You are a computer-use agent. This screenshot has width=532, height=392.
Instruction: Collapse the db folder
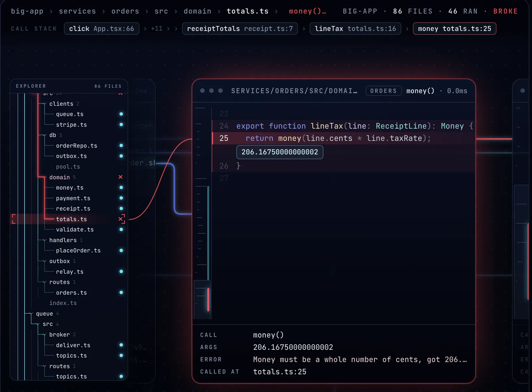tap(45, 135)
